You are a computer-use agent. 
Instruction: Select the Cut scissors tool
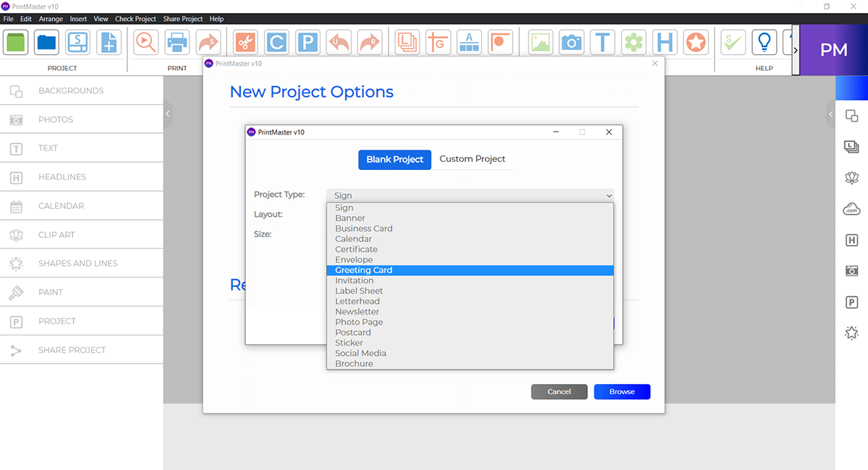pos(244,42)
